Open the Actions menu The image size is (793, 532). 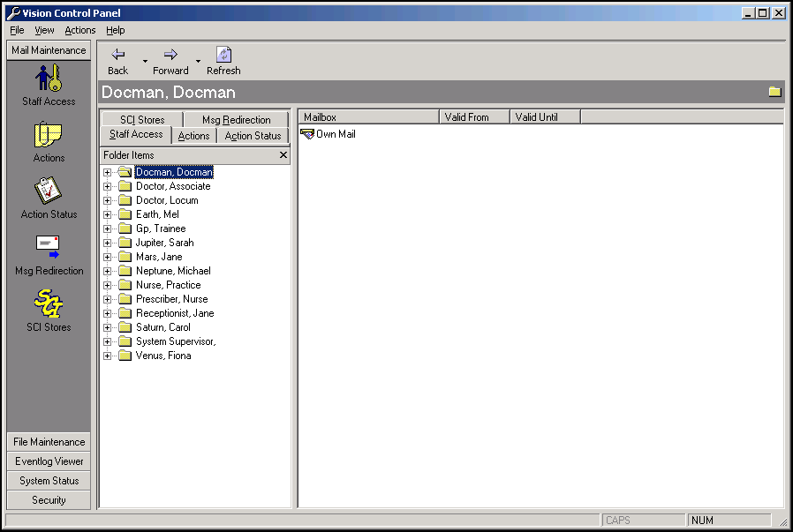[x=79, y=30]
